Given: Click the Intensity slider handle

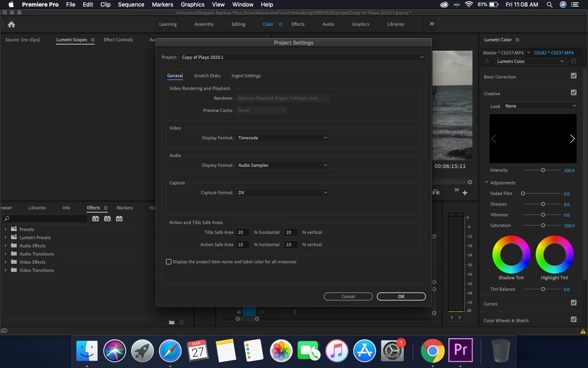Looking at the screenshot, I should 543,171.
